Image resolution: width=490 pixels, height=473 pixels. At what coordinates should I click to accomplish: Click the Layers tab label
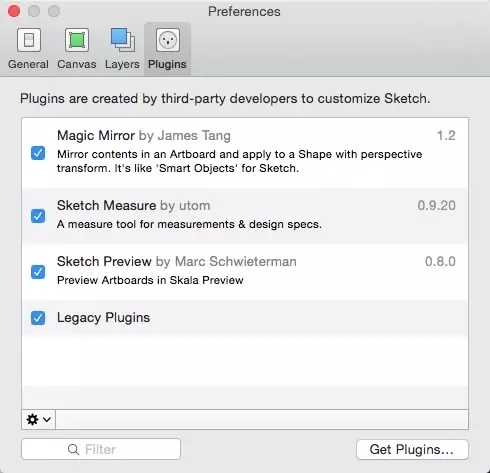pos(122,64)
